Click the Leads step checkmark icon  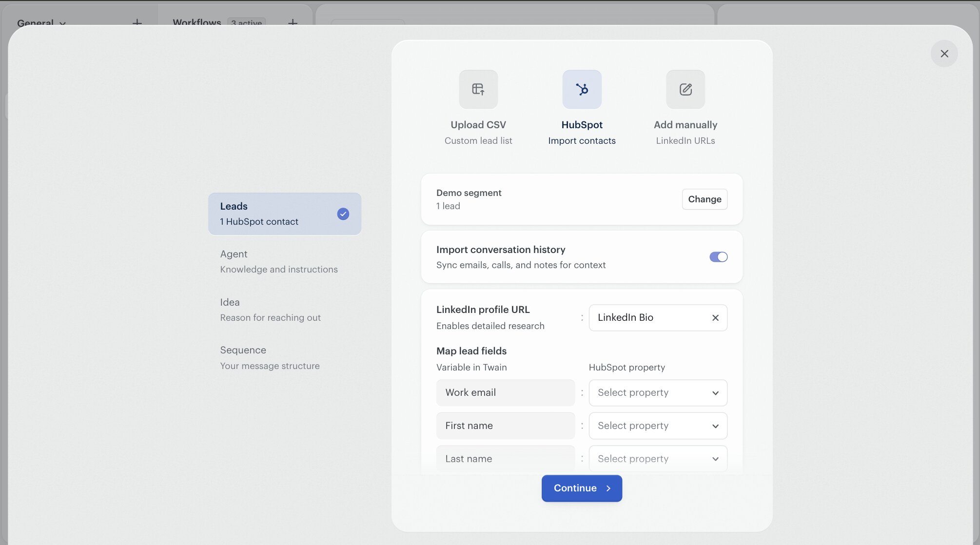click(343, 214)
